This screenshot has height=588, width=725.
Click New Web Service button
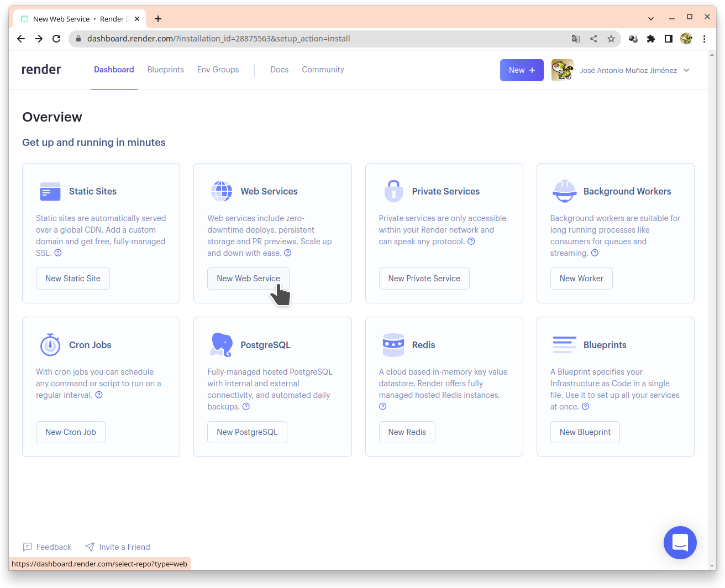(x=249, y=279)
